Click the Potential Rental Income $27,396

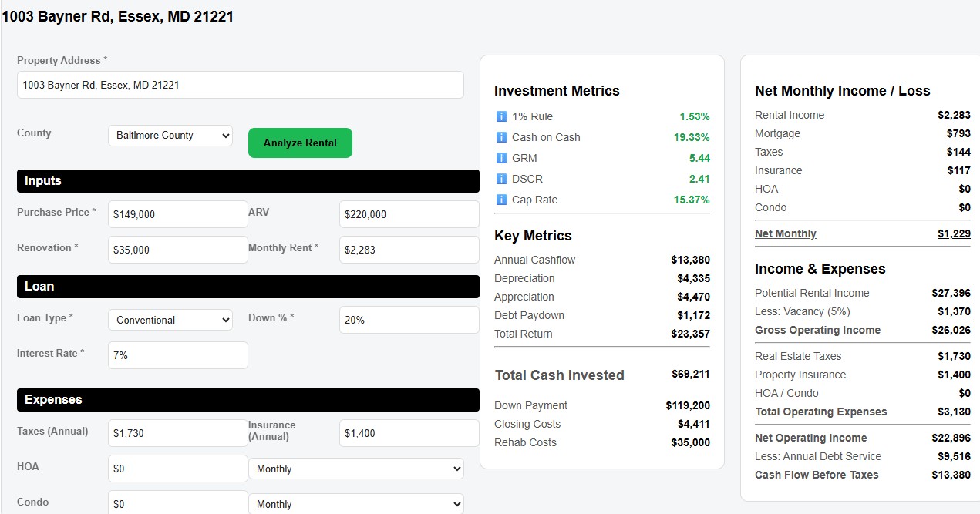click(951, 293)
